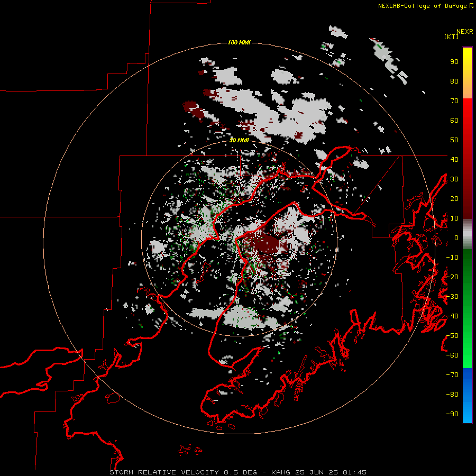
Task: Click the -60 knot scale label
Action: pyautogui.click(x=452, y=355)
